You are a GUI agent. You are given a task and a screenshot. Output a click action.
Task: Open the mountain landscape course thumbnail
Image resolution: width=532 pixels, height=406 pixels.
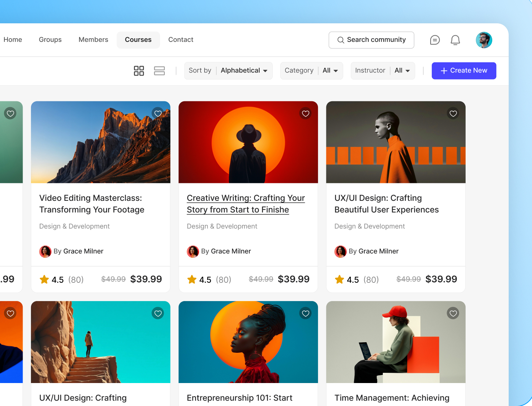click(x=101, y=142)
